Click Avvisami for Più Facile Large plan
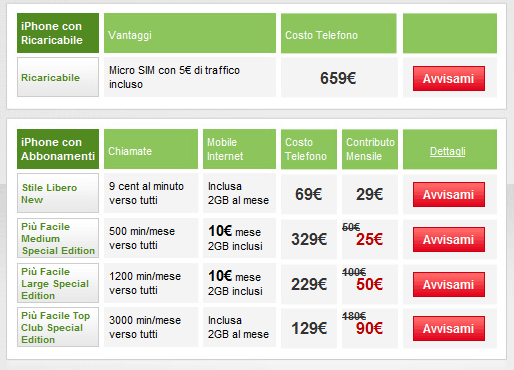Screen dimensions: 514x370 tap(449, 284)
